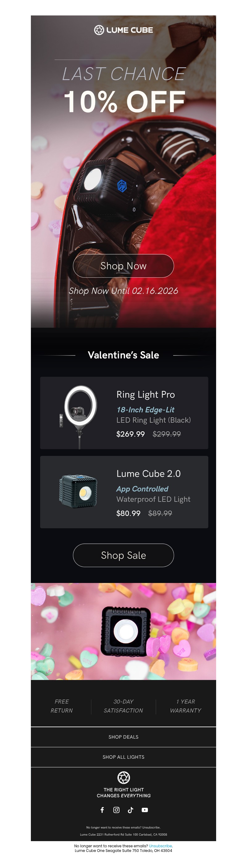Open the YouTube social icon
247x868 pixels.
pos(144,810)
